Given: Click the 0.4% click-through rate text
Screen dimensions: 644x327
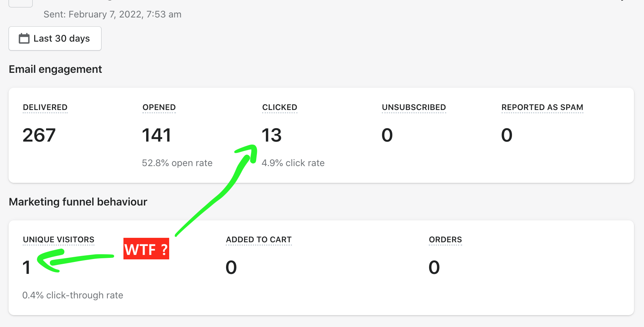Looking at the screenshot, I should pos(73,295).
